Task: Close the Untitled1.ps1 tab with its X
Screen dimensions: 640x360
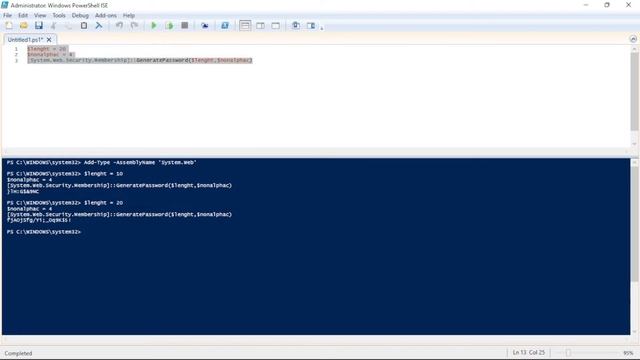Action: point(49,40)
